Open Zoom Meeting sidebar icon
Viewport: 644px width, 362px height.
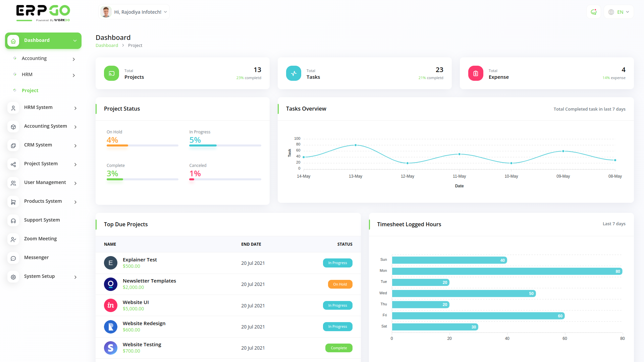(13, 239)
